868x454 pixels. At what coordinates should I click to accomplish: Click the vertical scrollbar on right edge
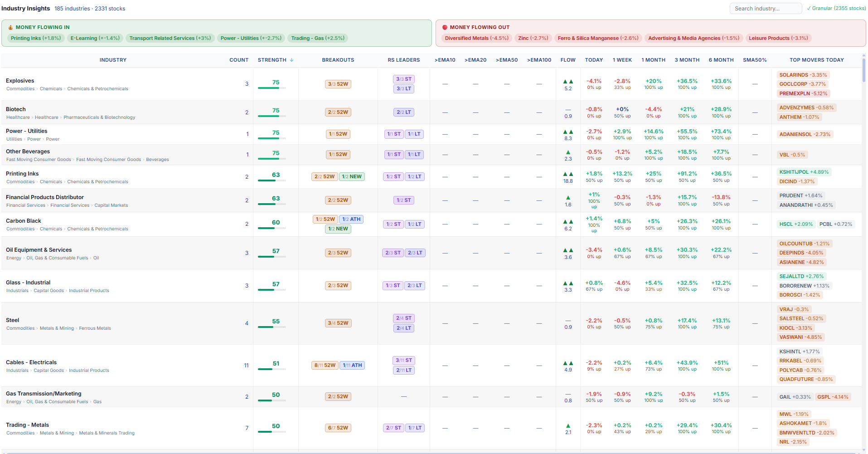pyautogui.click(x=864, y=71)
